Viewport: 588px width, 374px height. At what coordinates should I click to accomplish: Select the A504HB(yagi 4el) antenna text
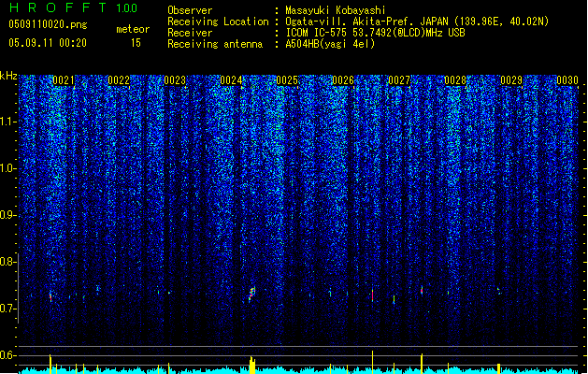point(330,44)
